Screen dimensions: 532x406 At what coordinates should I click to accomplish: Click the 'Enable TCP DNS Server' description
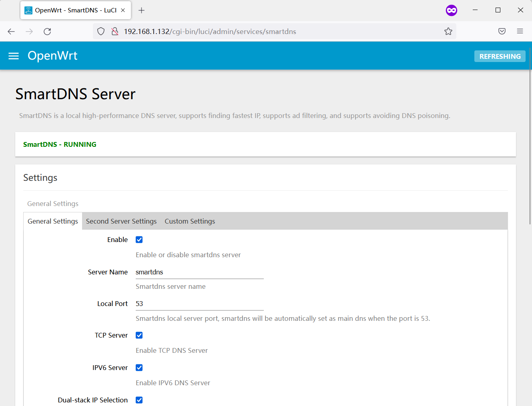click(x=172, y=350)
